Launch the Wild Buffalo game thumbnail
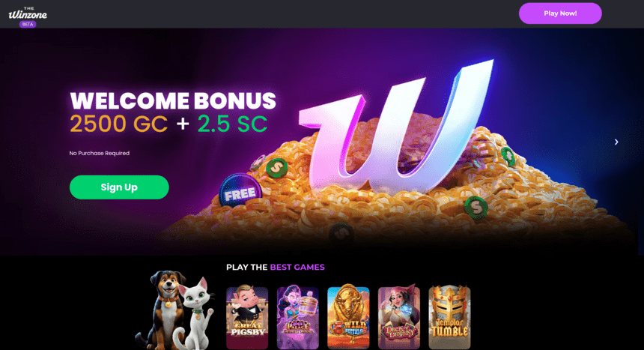644x350 pixels. click(348, 317)
